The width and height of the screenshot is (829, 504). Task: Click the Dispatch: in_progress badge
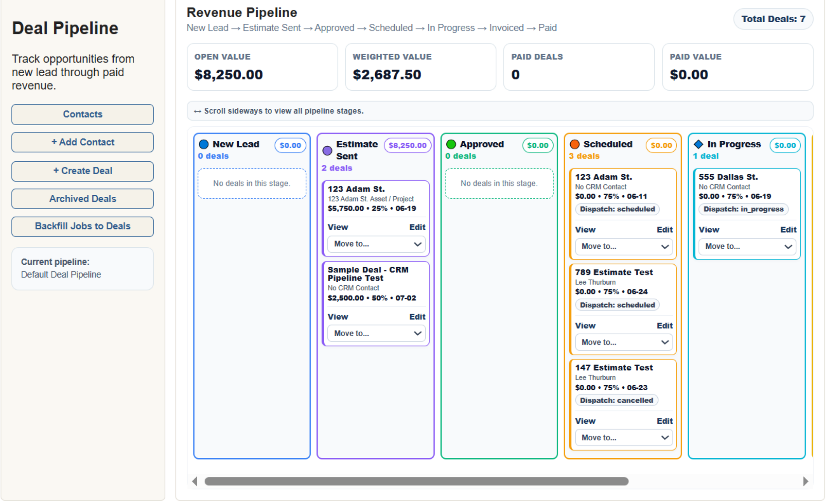click(744, 209)
